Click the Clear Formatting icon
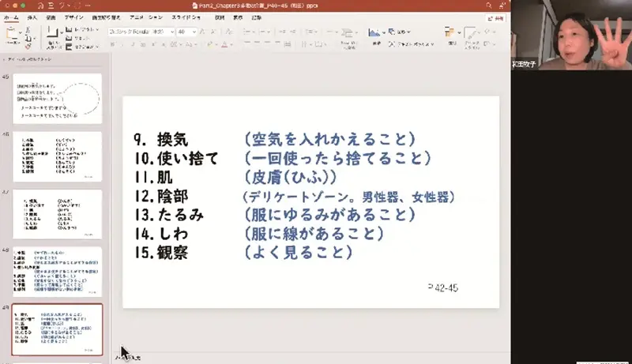The image size is (632, 364). click(x=228, y=32)
